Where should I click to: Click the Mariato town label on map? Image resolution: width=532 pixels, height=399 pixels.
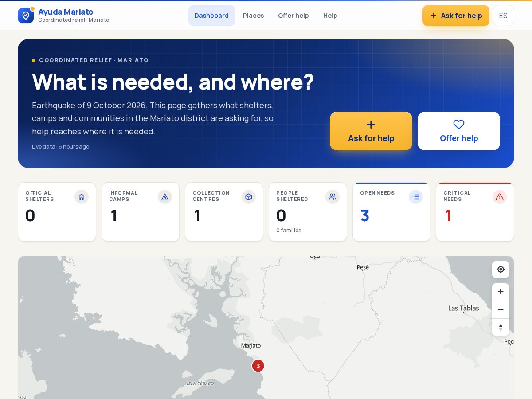click(x=251, y=345)
